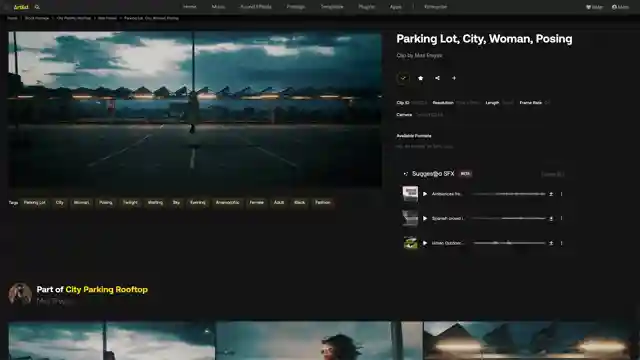Play the Spanish crowd suggested SFX
Viewport: 640px width, 360px height.
[425, 218]
